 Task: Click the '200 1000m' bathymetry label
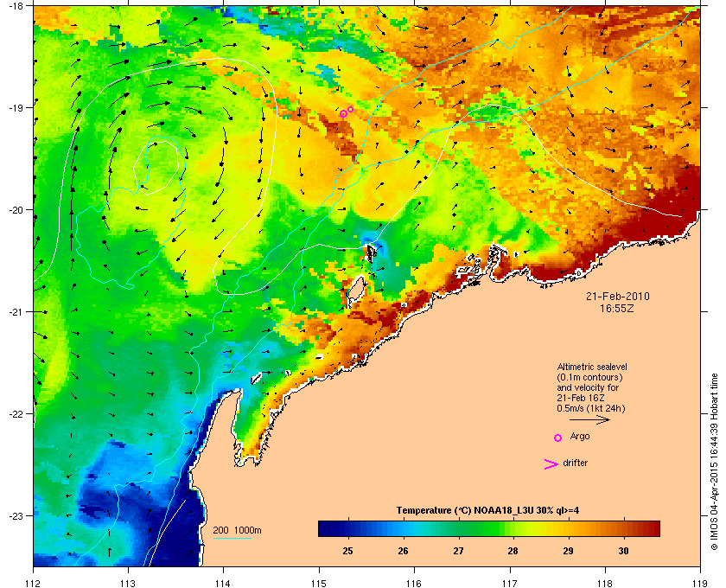(x=237, y=531)
